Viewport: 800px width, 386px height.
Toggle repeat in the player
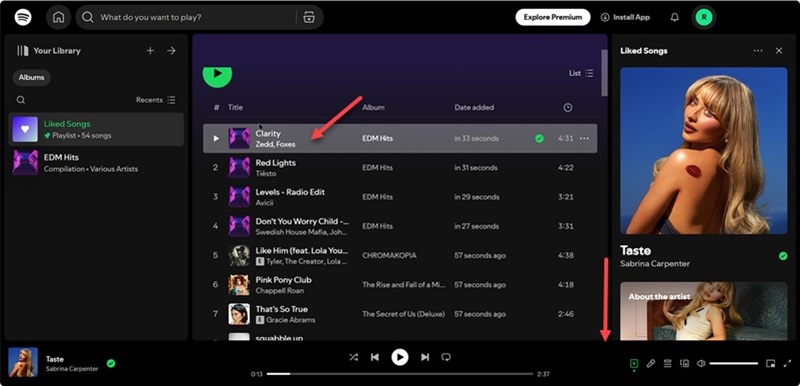pyautogui.click(x=446, y=357)
